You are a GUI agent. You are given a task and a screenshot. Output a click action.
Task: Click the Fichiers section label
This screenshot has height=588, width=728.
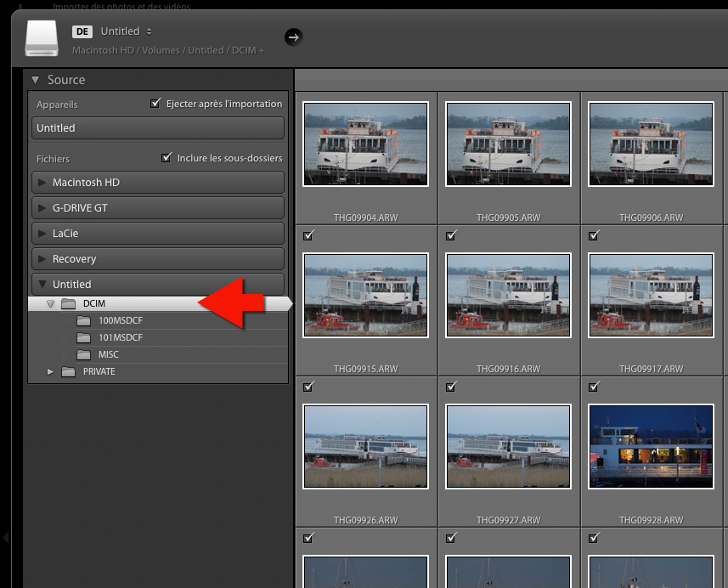pyautogui.click(x=53, y=159)
